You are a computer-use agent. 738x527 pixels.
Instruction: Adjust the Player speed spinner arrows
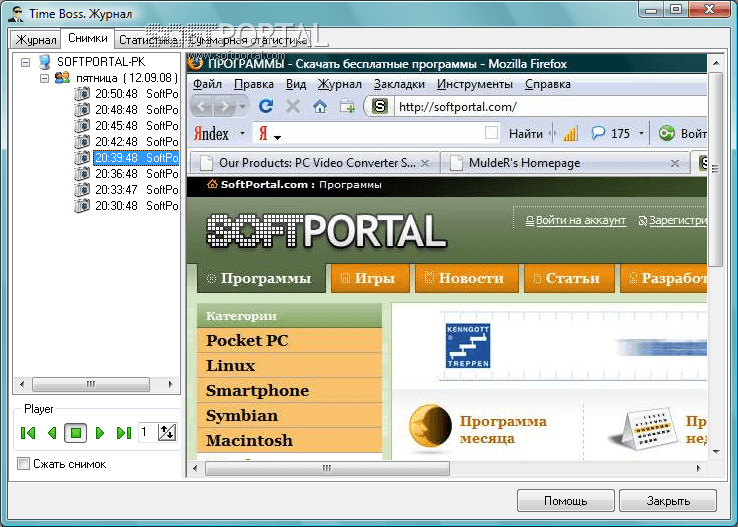click(167, 432)
